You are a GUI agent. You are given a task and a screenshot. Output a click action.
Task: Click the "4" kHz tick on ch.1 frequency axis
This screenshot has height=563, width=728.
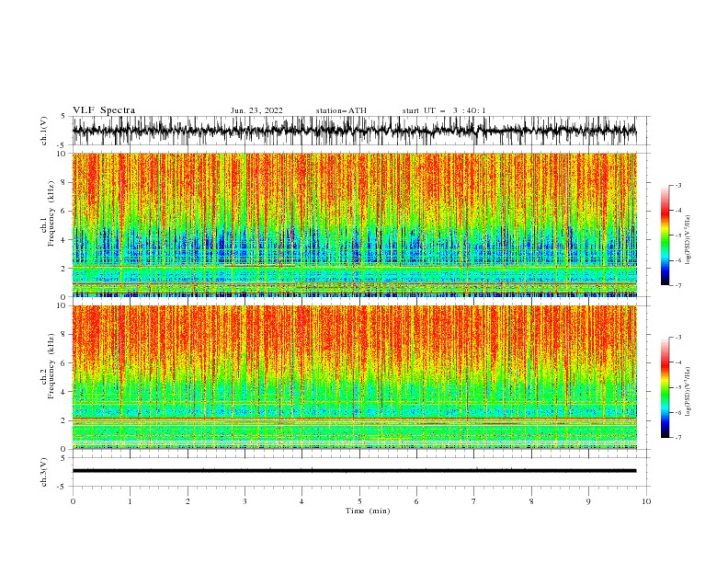pos(64,240)
